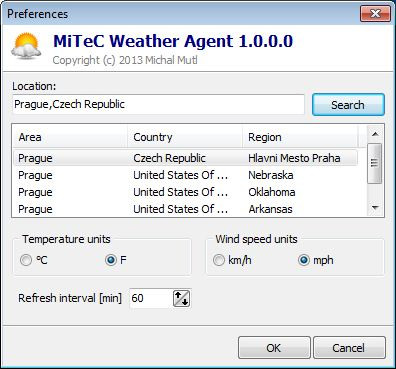Sort results by Region column header
Viewport: 396px width, 369px height.
click(300, 137)
